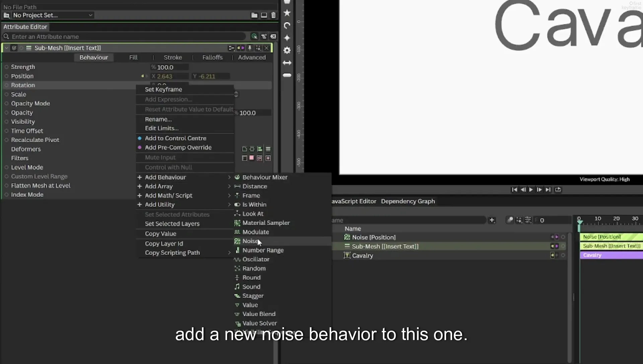The height and width of the screenshot is (364, 643).
Task: Open the Falloffs tab
Action: tap(212, 57)
